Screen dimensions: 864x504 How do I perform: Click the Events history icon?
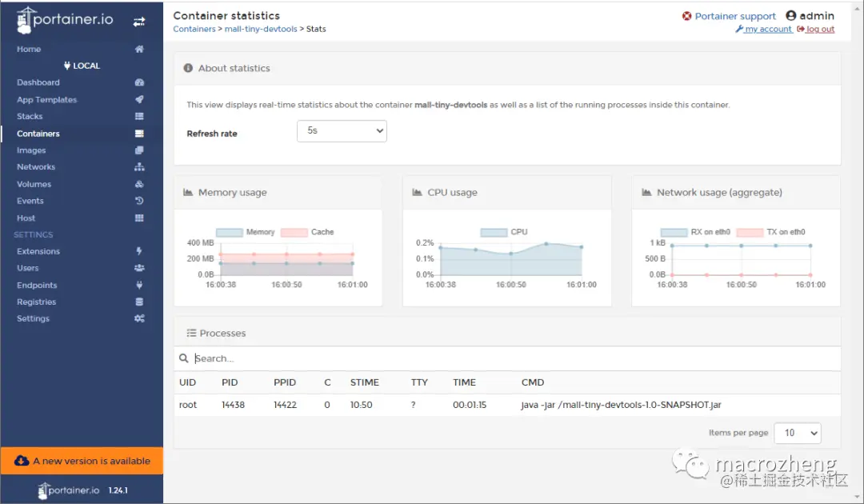pyautogui.click(x=139, y=201)
